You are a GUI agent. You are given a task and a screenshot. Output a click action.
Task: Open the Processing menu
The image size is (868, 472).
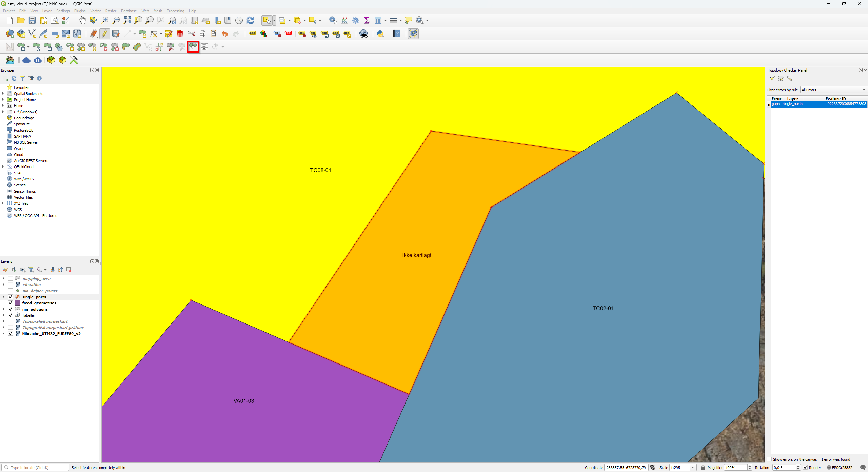(x=175, y=11)
